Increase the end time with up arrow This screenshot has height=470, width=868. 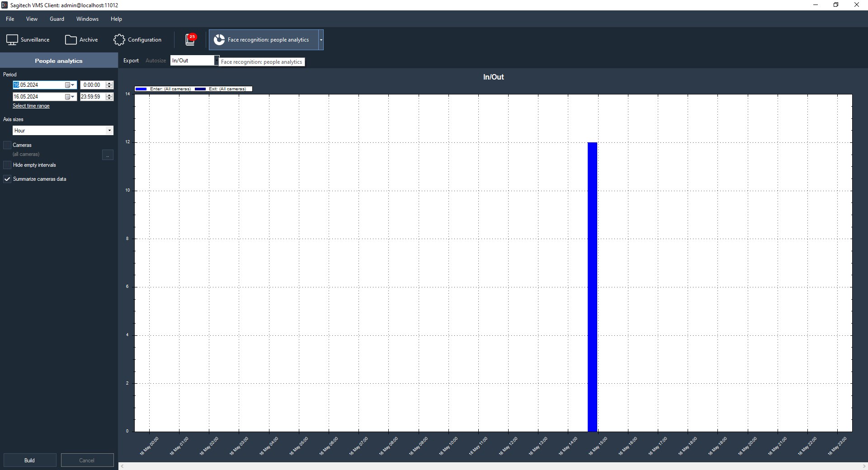(x=109, y=95)
